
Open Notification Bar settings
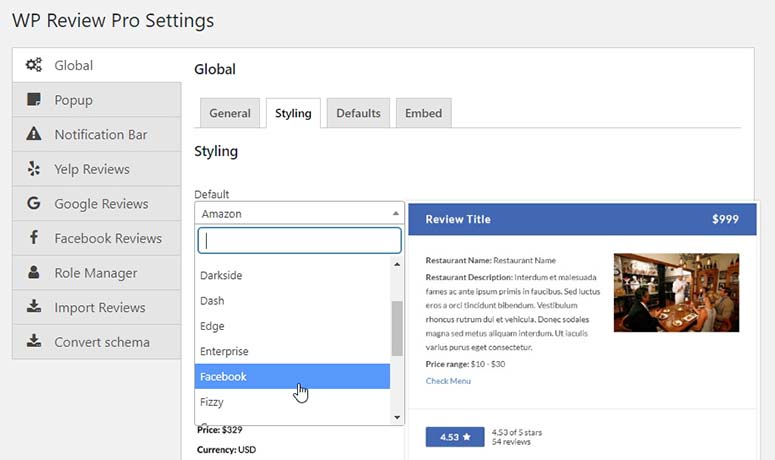pyautogui.click(x=97, y=134)
